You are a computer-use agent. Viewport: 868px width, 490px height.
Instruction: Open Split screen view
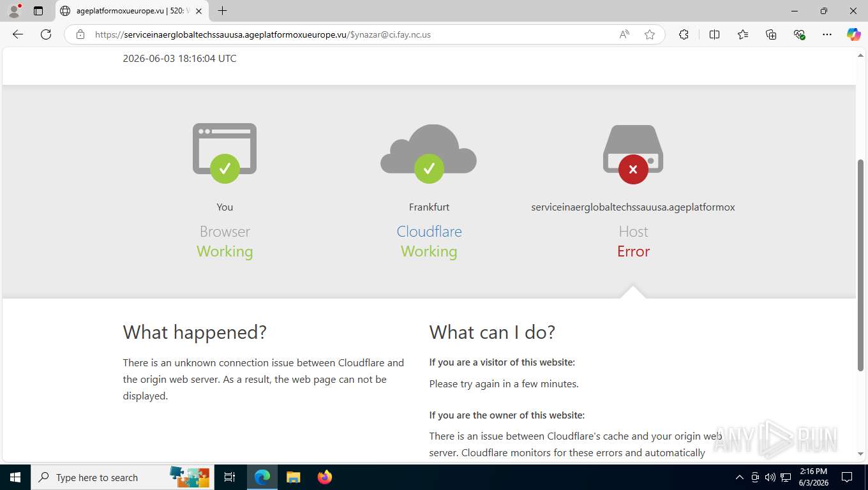(714, 34)
